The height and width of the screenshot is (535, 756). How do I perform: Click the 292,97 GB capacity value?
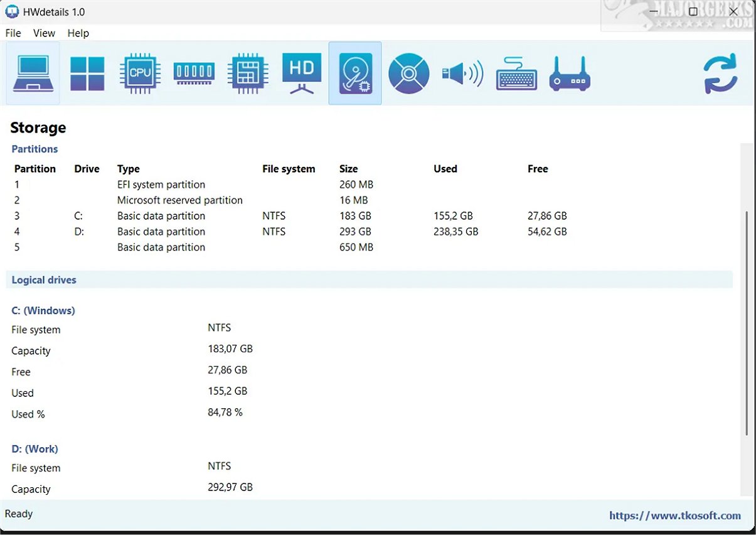coord(230,487)
